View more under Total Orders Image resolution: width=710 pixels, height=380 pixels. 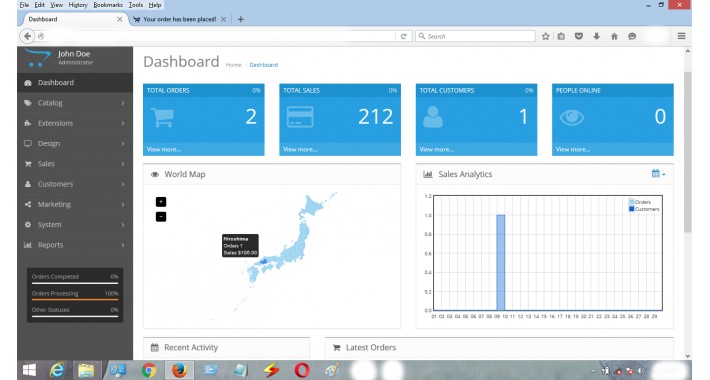pos(164,149)
